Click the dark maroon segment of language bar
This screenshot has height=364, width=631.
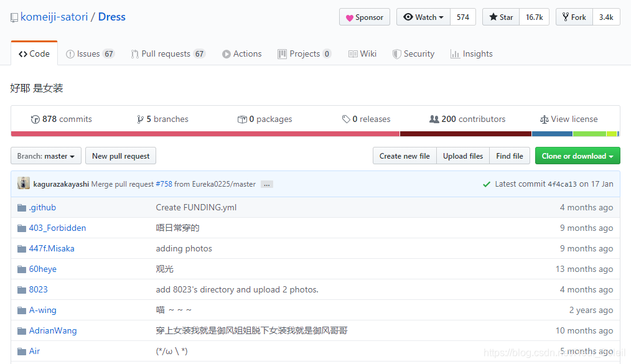tap(465, 134)
